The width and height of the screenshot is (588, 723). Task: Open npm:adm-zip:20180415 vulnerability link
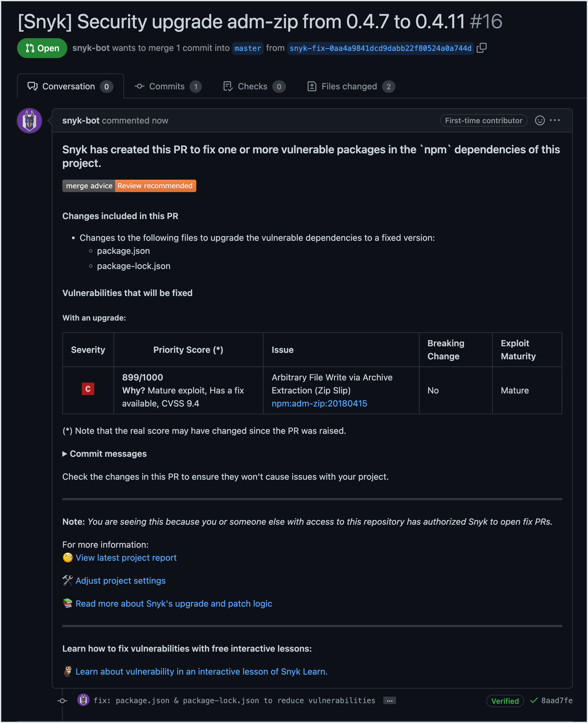[x=319, y=404]
